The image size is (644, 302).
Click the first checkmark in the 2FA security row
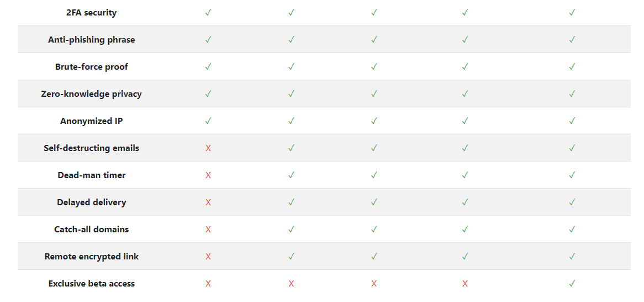208,12
